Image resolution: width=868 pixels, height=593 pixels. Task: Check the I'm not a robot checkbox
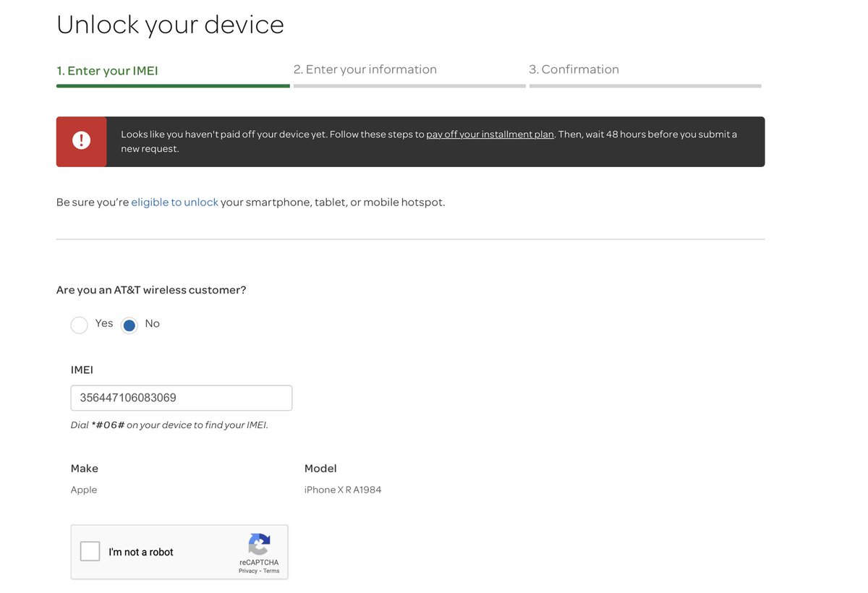coord(90,551)
